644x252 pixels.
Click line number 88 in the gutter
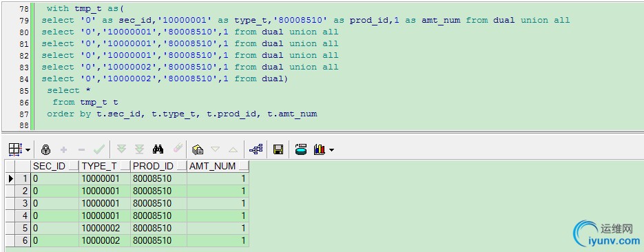24,125
